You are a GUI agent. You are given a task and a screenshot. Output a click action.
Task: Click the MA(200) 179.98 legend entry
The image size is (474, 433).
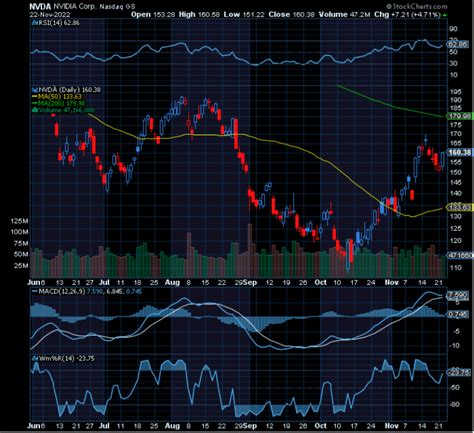61,103
